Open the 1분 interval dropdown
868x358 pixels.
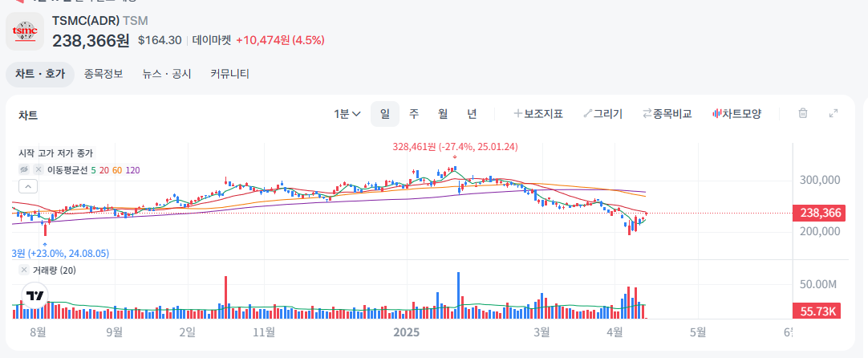(x=347, y=114)
